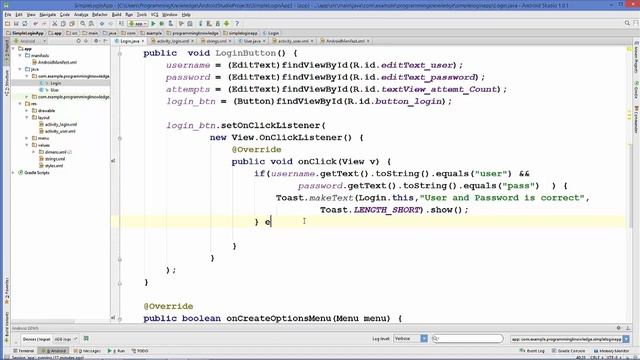The height and width of the screenshot is (360, 640).
Task: Open the TODO tool window
Action: (x=140, y=351)
